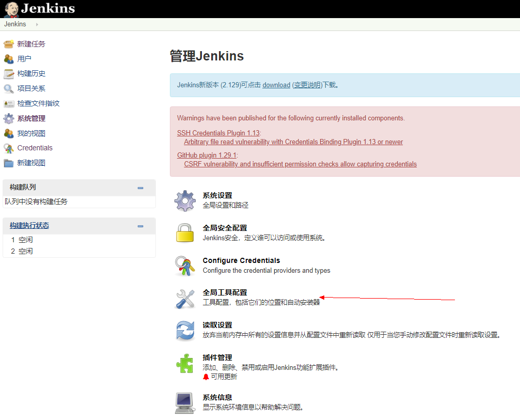Screen dimensions: 520x420
Task: Open 全局安全配置 title link
Action: (225, 228)
